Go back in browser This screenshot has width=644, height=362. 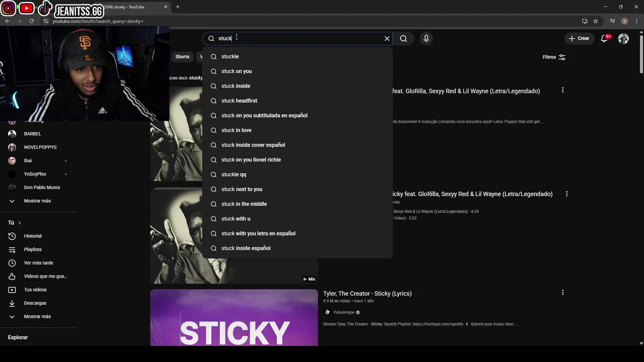point(7,21)
